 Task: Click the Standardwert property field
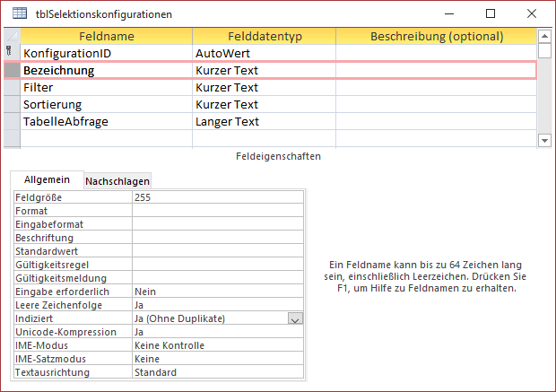pos(218,251)
